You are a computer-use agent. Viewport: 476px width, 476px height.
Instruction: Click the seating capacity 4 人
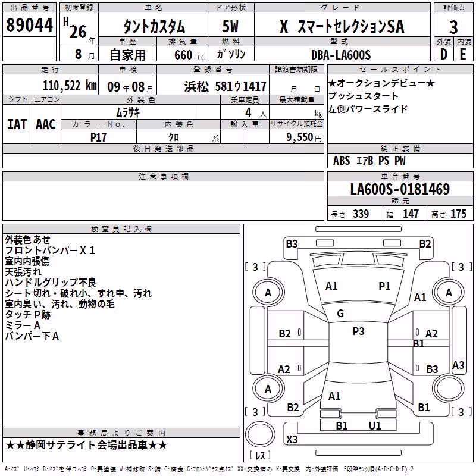[256, 113]
